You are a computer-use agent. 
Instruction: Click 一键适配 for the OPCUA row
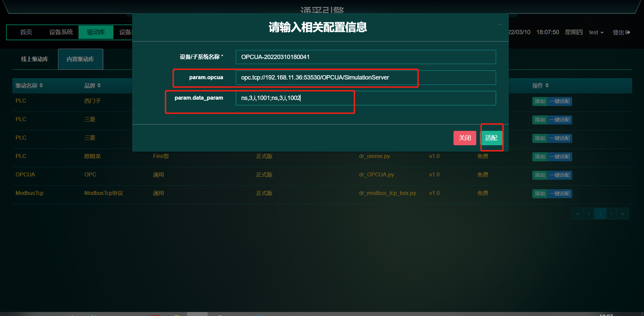[x=559, y=175]
